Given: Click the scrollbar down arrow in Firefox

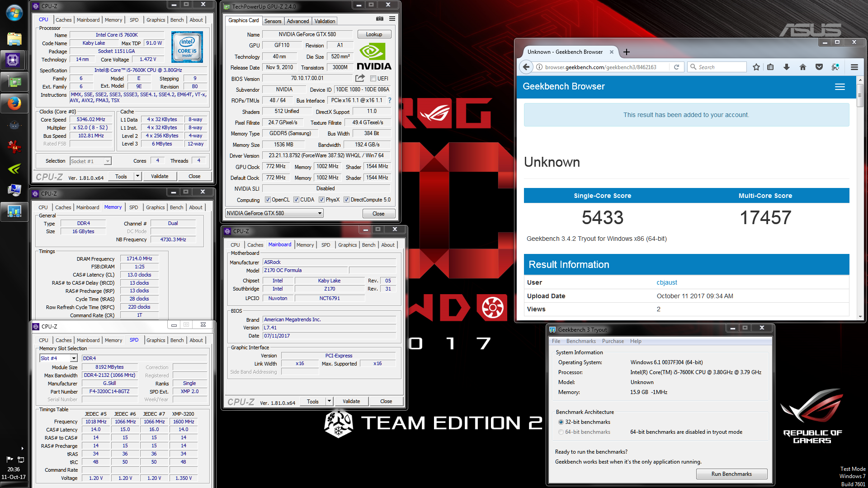Looking at the screenshot, I should (860, 317).
